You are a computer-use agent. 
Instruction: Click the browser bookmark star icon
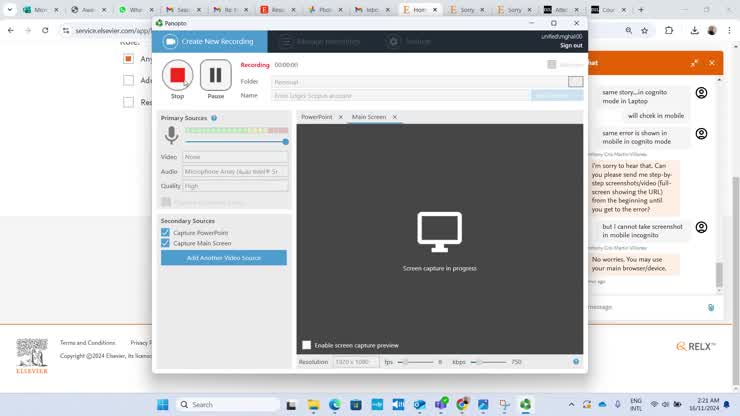click(644, 31)
